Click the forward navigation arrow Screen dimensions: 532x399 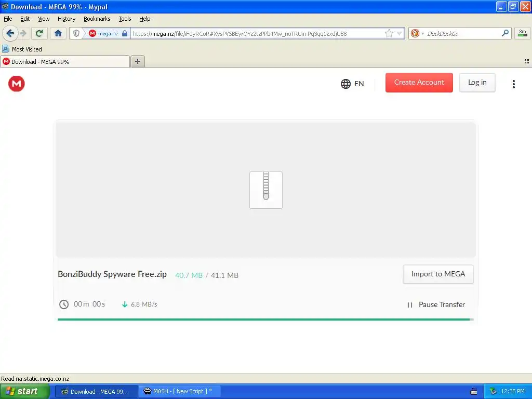pos(23,33)
